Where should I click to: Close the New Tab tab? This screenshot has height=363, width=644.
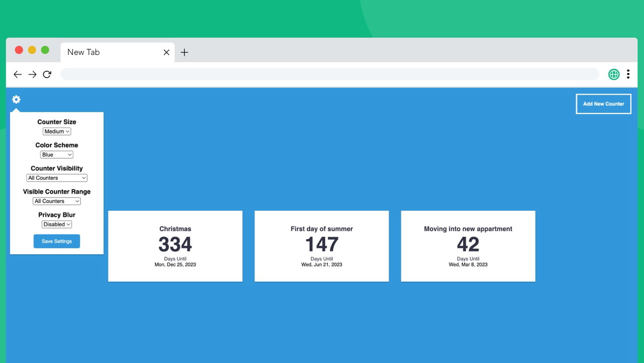pyautogui.click(x=166, y=52)
